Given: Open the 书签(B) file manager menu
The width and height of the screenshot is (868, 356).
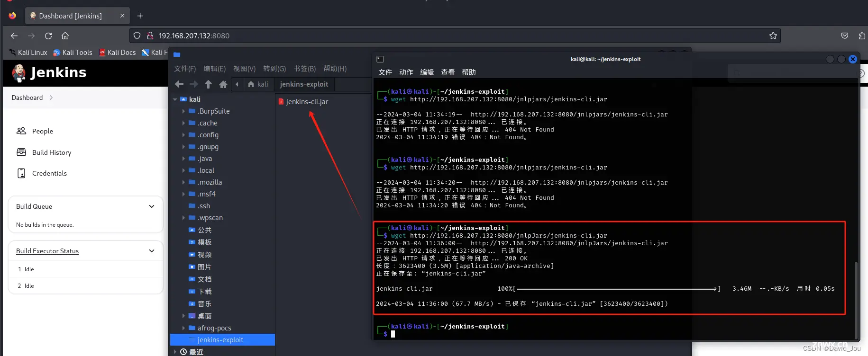Looking at the screenshot, I should 305,69.
